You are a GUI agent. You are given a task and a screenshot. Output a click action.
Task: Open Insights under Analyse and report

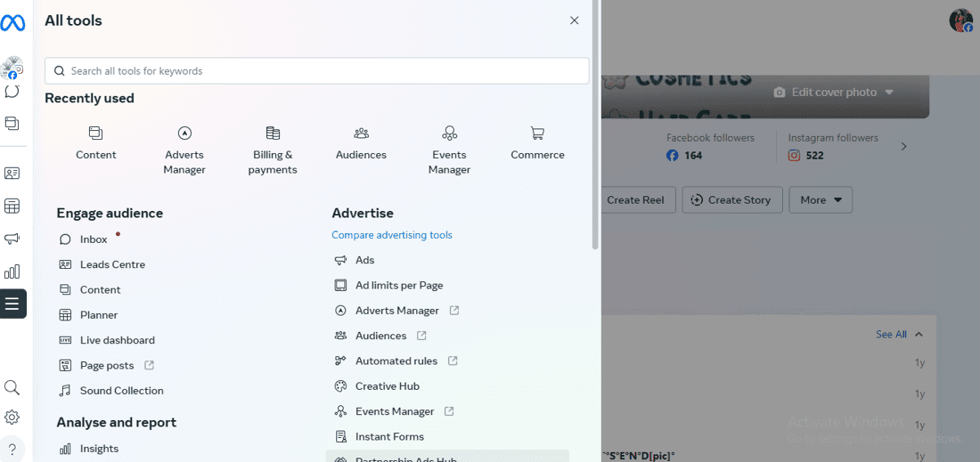tap(88, 449)
